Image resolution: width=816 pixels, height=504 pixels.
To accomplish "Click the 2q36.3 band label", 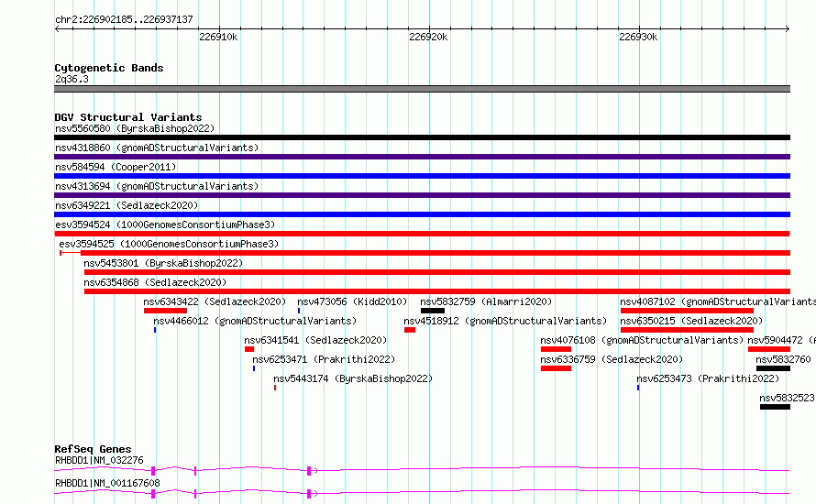I will point(72,79).
